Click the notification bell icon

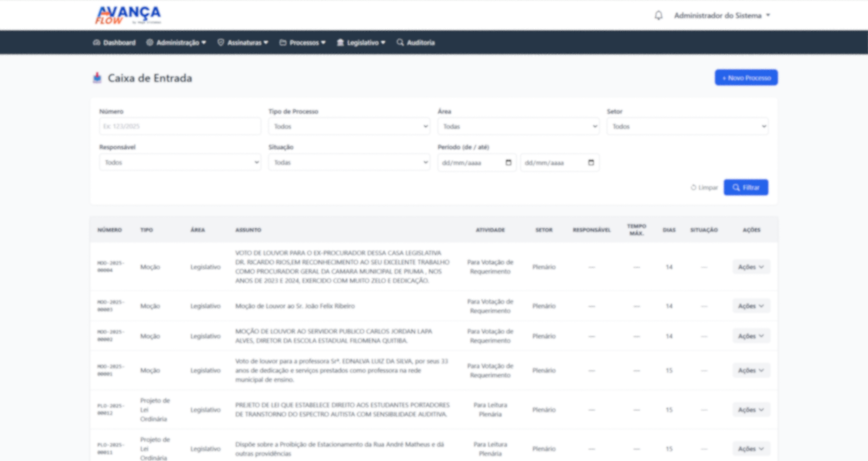coord(658,15)
